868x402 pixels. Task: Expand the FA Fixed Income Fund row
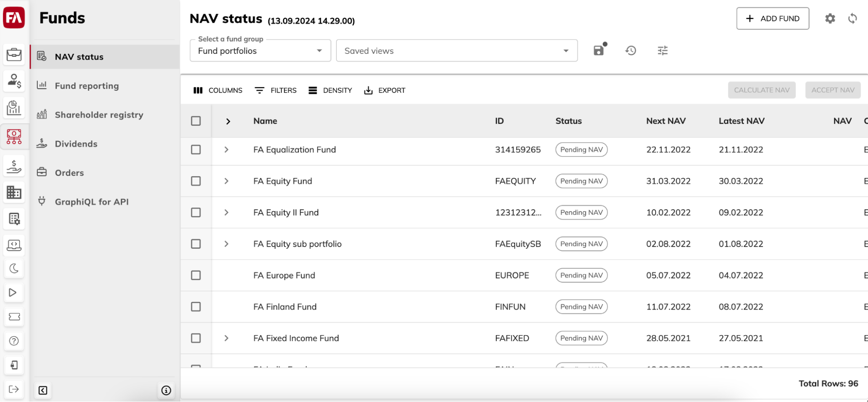coord(226,338)
